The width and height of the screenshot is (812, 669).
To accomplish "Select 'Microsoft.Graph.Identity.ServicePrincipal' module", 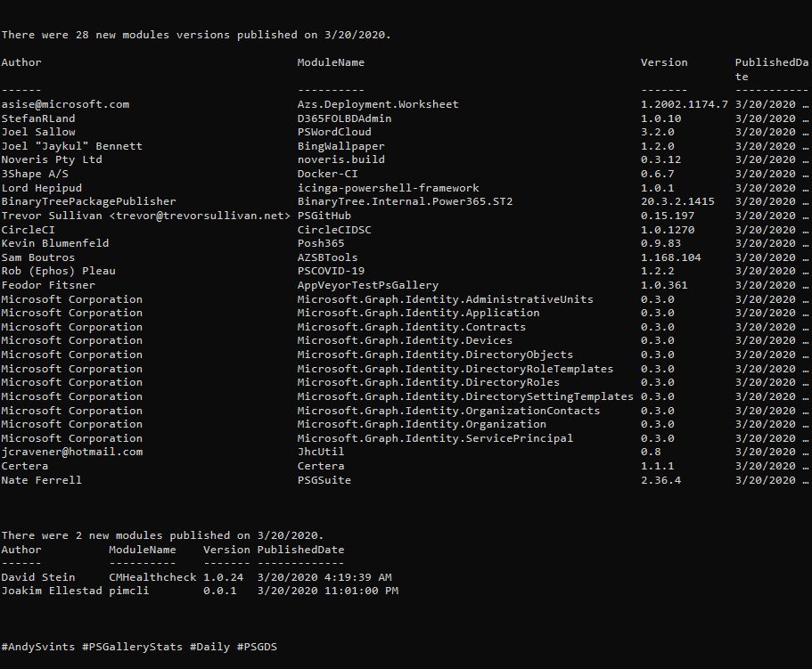I will pyautogui.click(x=435, y=439).
